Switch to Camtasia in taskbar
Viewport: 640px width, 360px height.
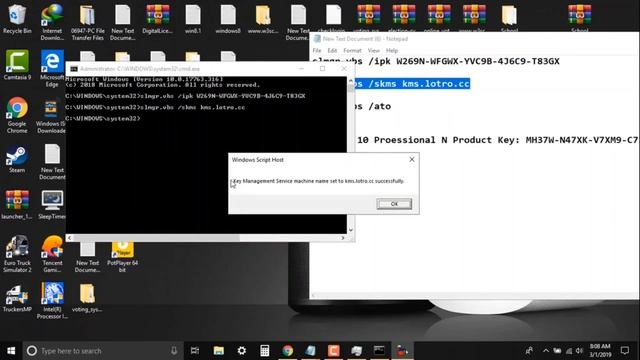(333, 351)
